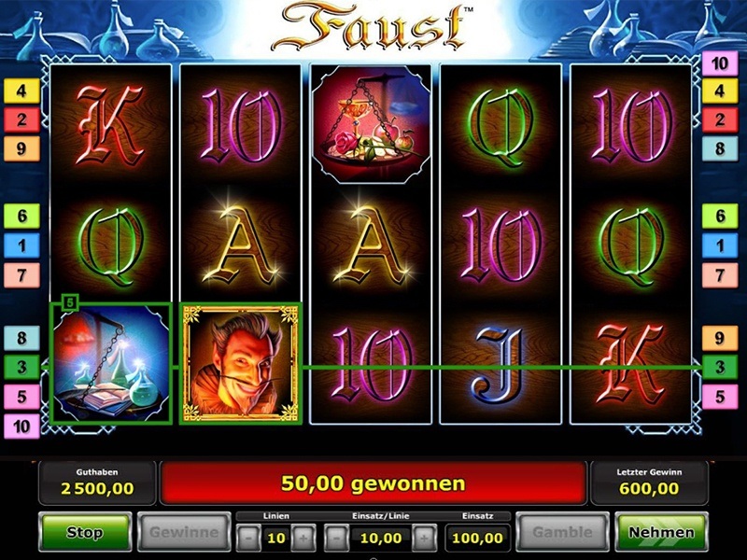Screen dimensions: 747x560
Task: Decrease the number of Linien with minus
Action: [x=248, y=539]
